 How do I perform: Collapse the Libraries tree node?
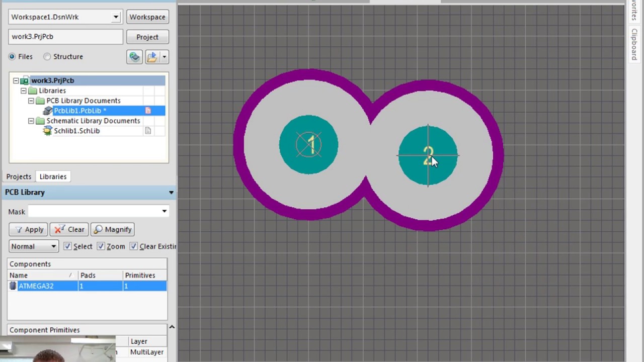tap(23, 90)
